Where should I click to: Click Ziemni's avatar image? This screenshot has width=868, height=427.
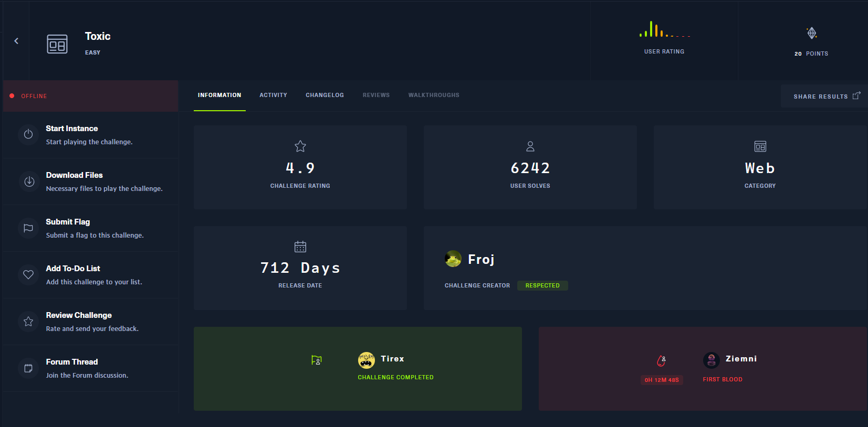coord(712,360)
